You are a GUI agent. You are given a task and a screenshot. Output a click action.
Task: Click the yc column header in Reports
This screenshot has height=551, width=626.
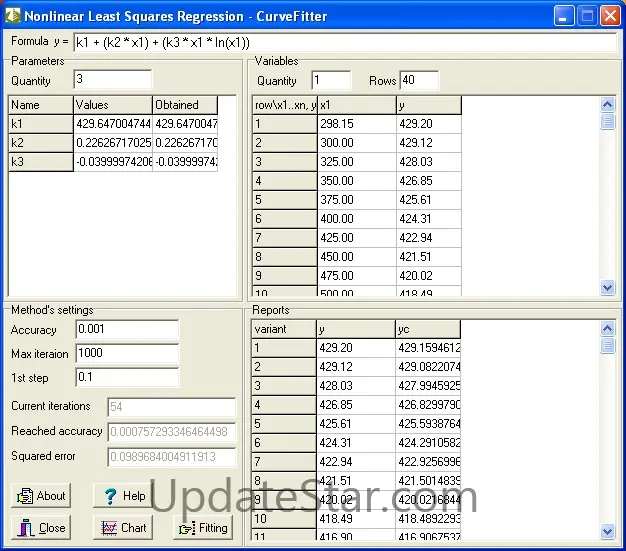[x=428, y=329]
